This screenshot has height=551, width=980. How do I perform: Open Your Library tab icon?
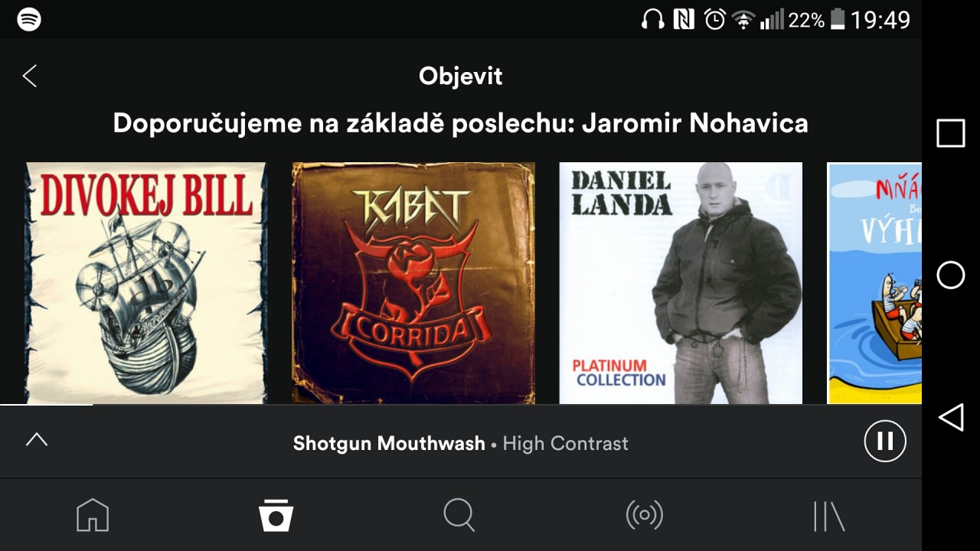pyautogui.click(x=828, y=516)
